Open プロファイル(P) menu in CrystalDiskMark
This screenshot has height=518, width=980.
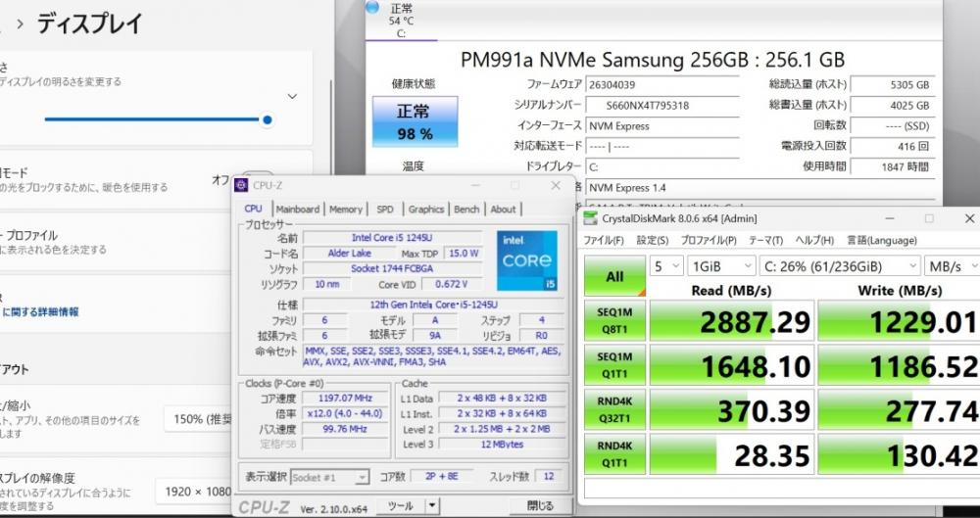(x=709, y=241)
